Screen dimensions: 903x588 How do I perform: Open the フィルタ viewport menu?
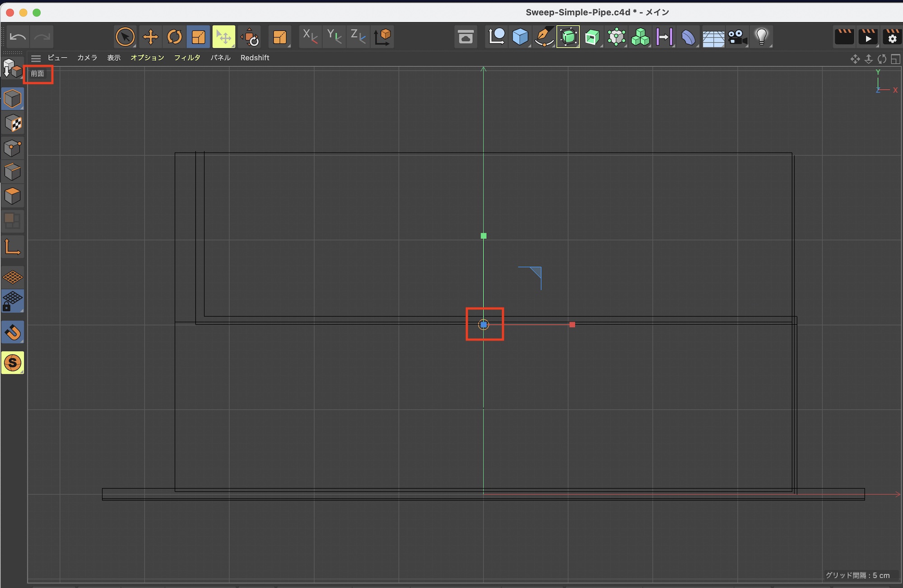(187, 58)
